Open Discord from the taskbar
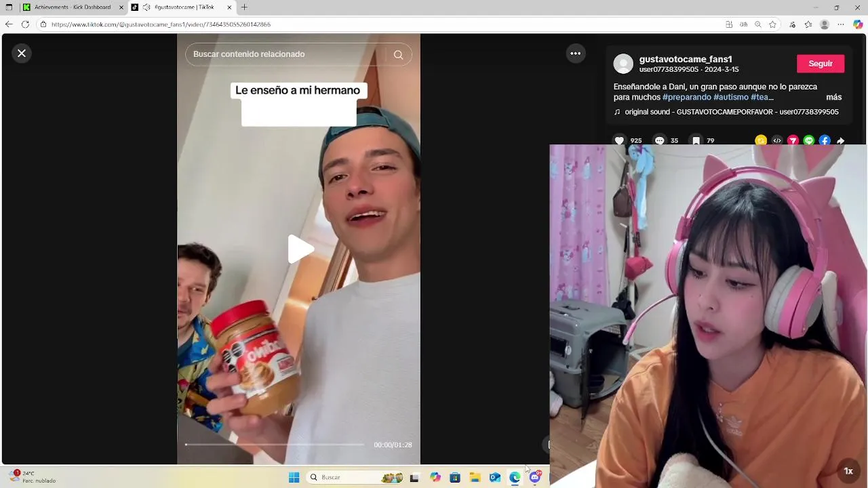 [535, 478]
